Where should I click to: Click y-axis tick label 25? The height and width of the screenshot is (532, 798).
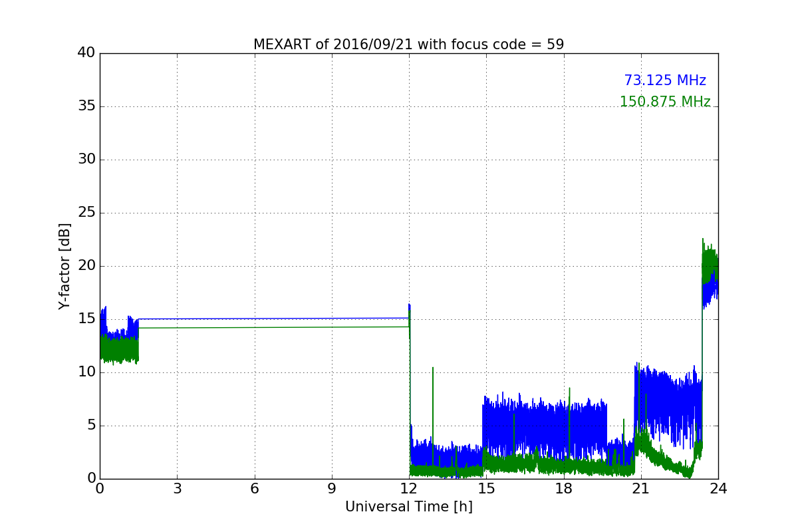click(x=86, y=213)
